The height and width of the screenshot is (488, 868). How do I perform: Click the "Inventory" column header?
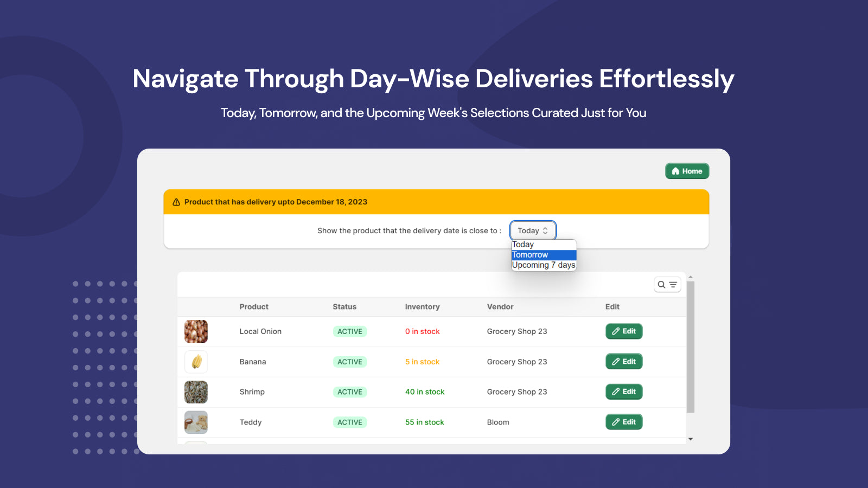pos(422,306)
